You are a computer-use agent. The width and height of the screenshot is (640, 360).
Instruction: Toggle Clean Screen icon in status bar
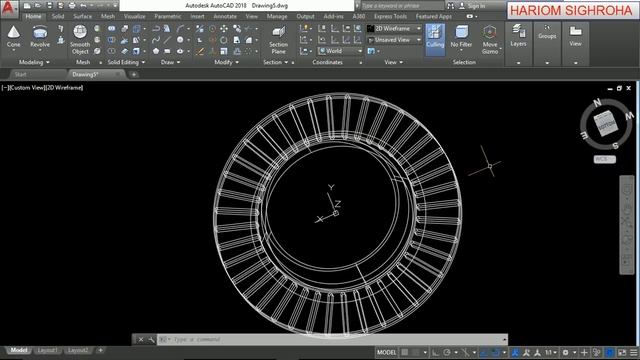tap(622, 352)
